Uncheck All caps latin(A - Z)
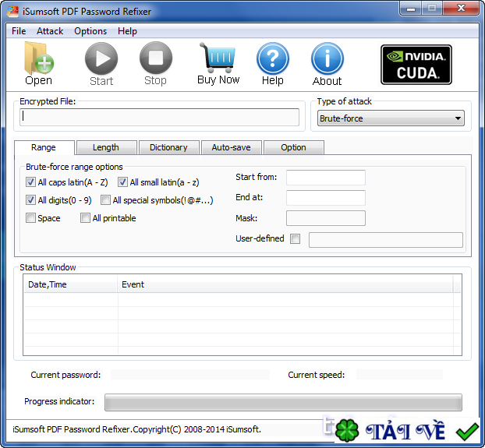This screenshot has height=448, width=485. 30,182
